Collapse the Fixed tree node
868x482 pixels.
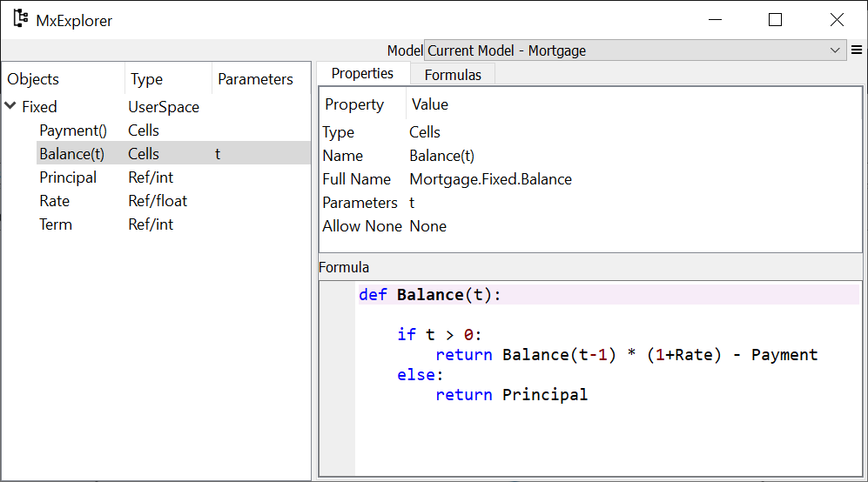(10, 107)
